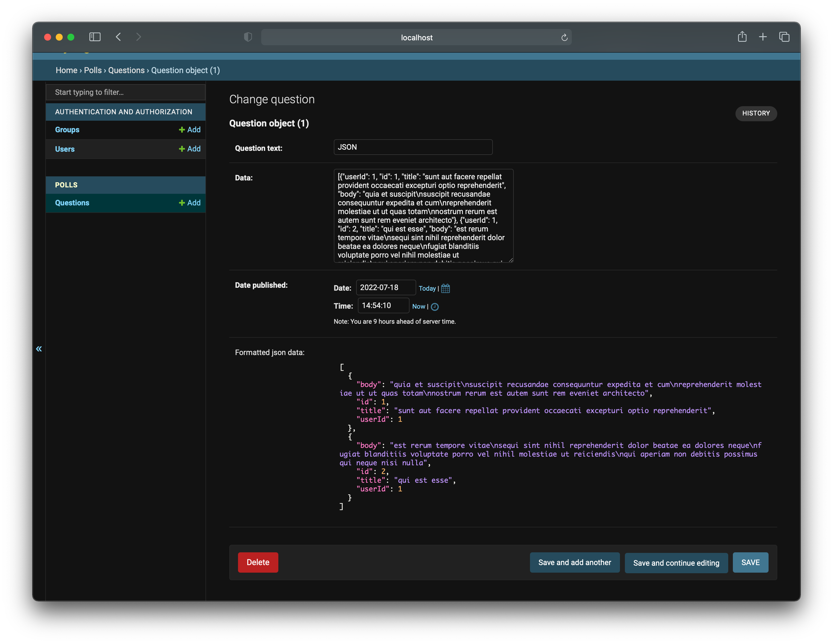Open the Share icon in Safari toolbar

point(742,37)
